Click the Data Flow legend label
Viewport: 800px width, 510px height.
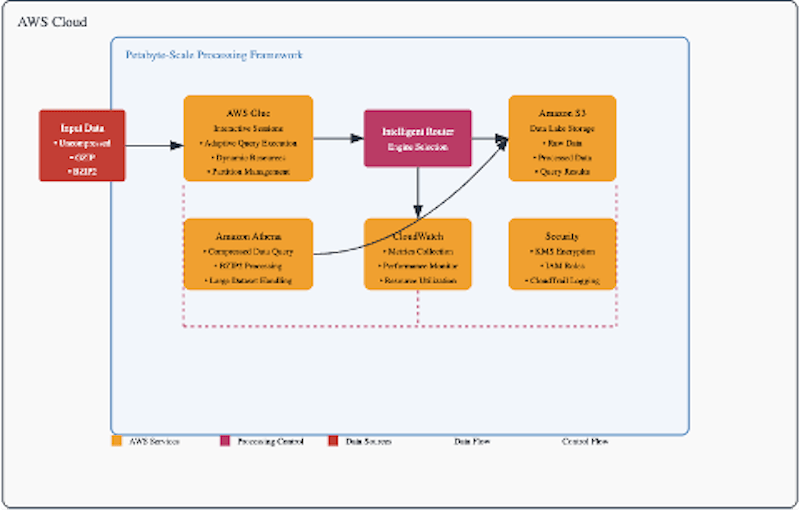pos(472,441)
